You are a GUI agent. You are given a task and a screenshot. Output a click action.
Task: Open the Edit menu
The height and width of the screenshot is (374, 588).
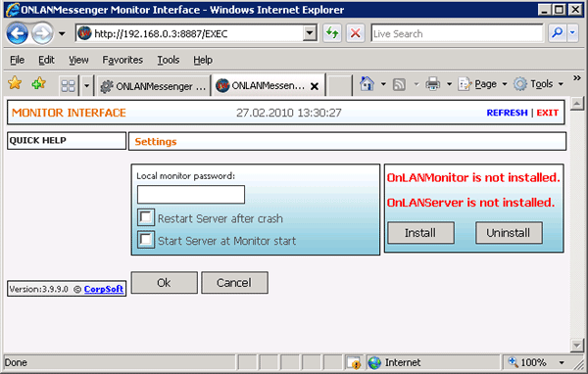coord(46,60)
